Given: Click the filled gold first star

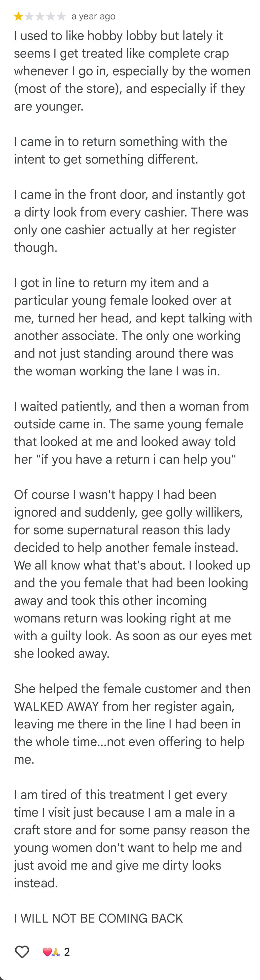Looking at the screenshot, I should pyautogui.click(x=18, y=16).
